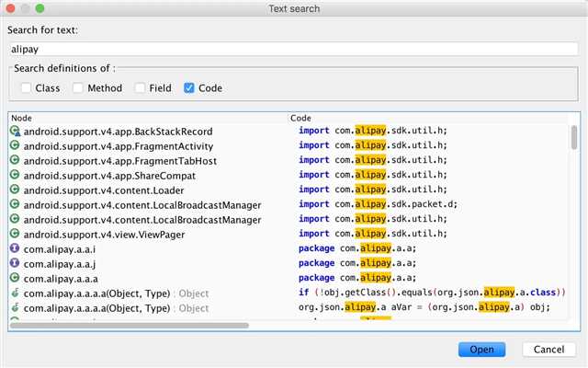Click the Code column header
This screenshot has width=588, height=368.
click(x=300, y=119)
